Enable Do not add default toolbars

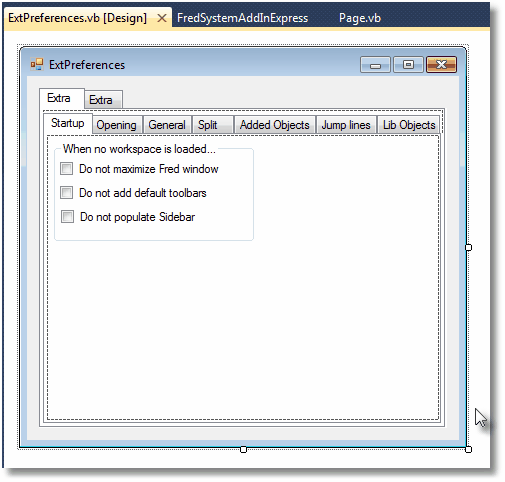[66, 193]
